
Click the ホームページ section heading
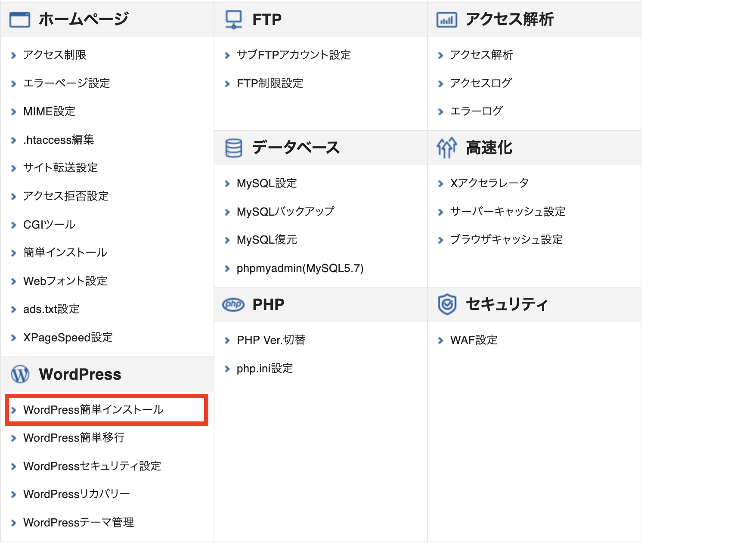[x=84, y=19]
